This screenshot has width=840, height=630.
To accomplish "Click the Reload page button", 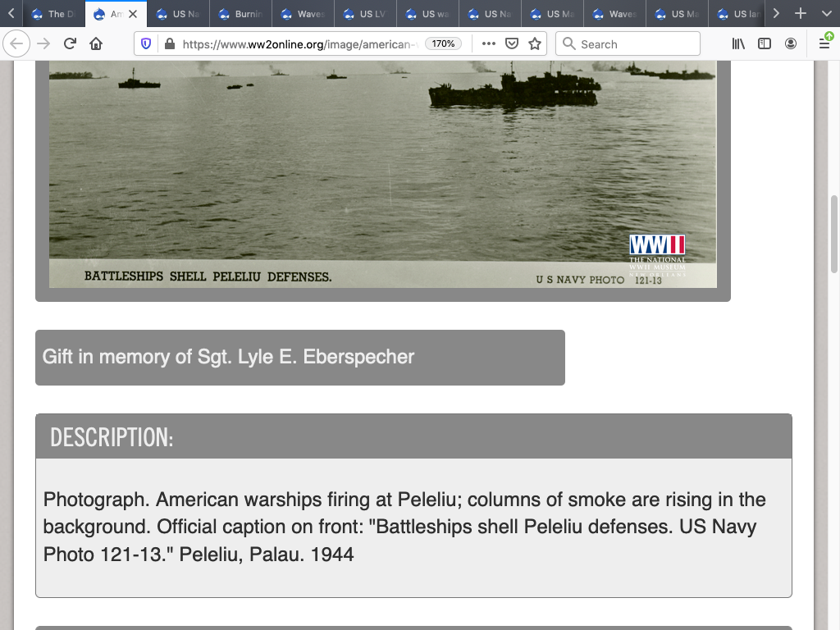I will point(70,44).
